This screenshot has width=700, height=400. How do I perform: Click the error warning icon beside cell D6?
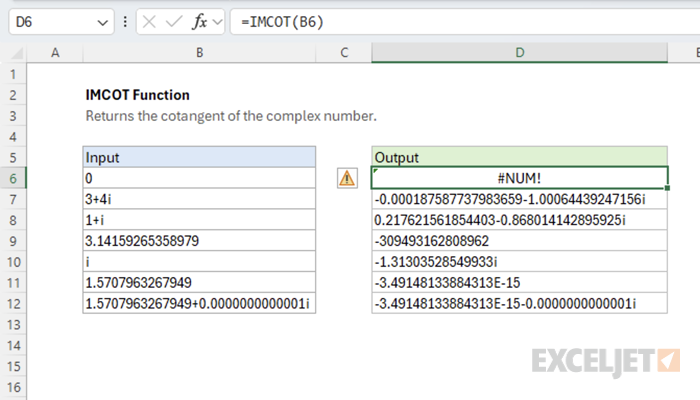[x=347, y=179]
